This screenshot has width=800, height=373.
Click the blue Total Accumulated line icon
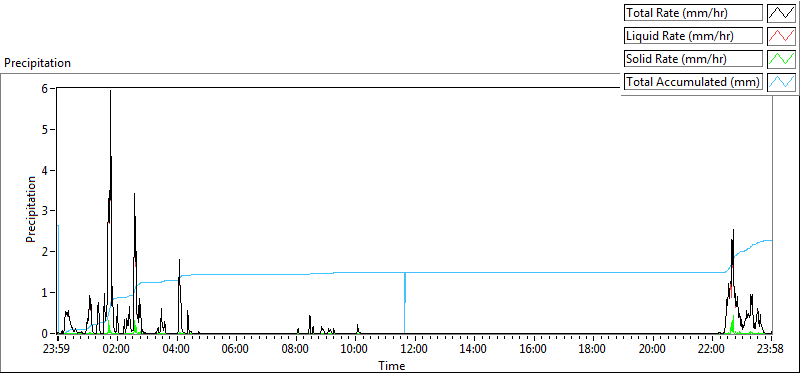(782, 82)
